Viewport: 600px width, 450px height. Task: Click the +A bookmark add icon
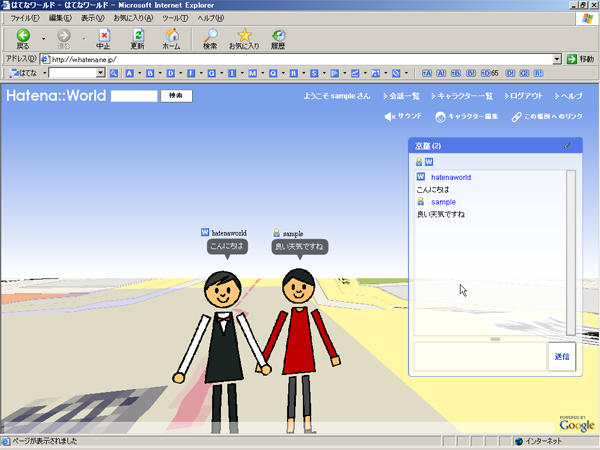point(427,73)
